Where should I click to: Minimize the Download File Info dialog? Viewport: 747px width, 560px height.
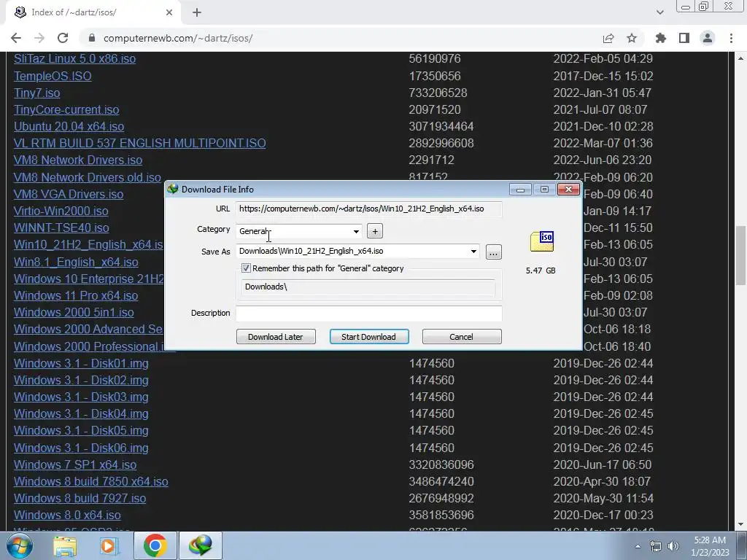point(520,190)
